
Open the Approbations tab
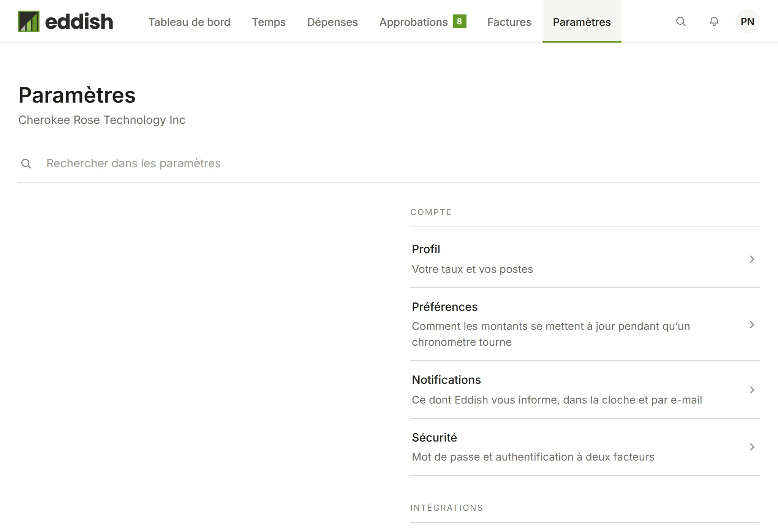[422, 22]
